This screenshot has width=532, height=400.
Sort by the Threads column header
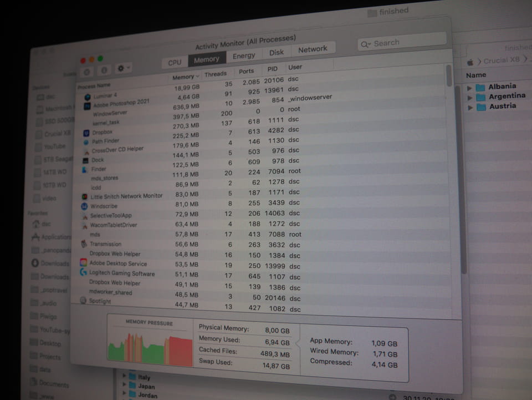click(x=216, y=74)
